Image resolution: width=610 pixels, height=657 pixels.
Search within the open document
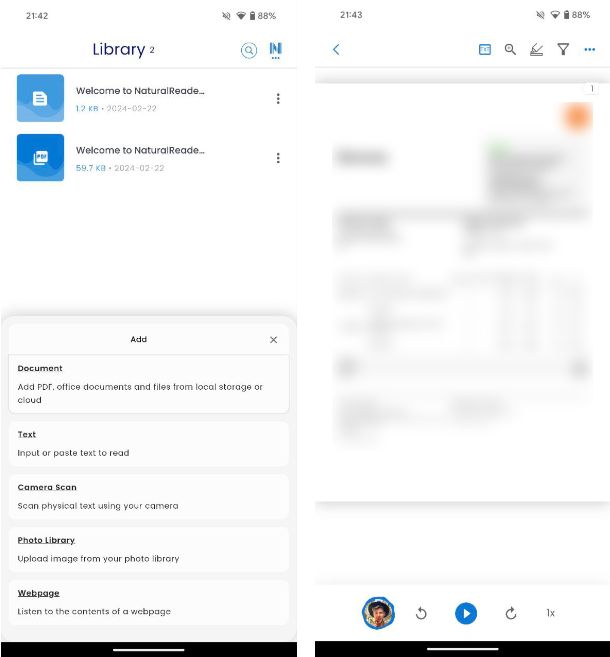pyautogui.click(x=510, y=49)
